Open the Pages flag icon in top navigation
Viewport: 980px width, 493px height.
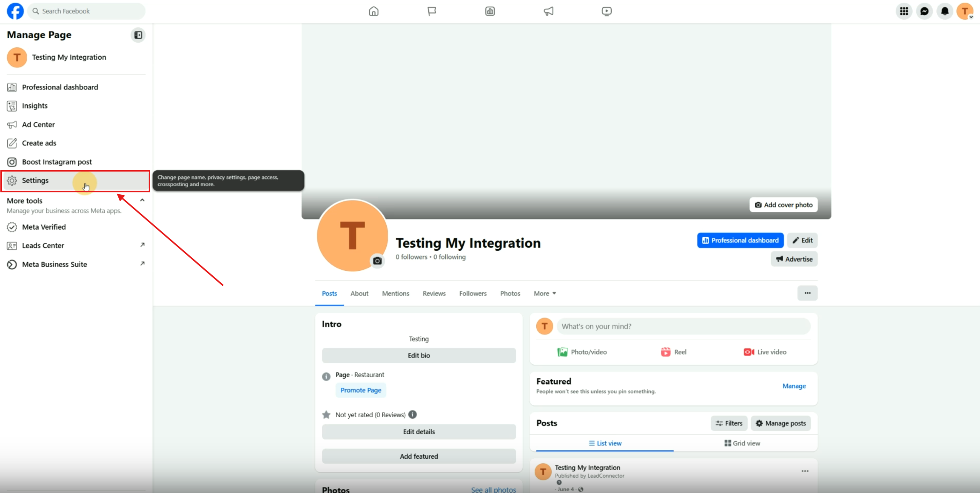click(432, 11)
